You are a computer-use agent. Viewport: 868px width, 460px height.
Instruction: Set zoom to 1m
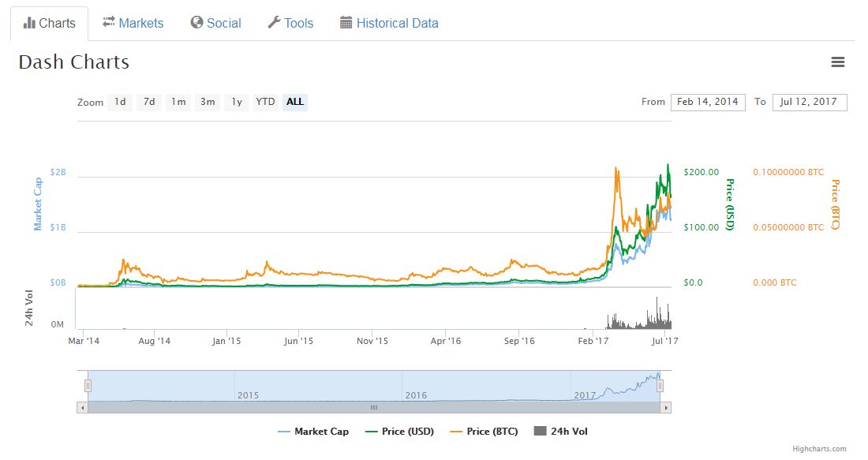pos(178,102)
